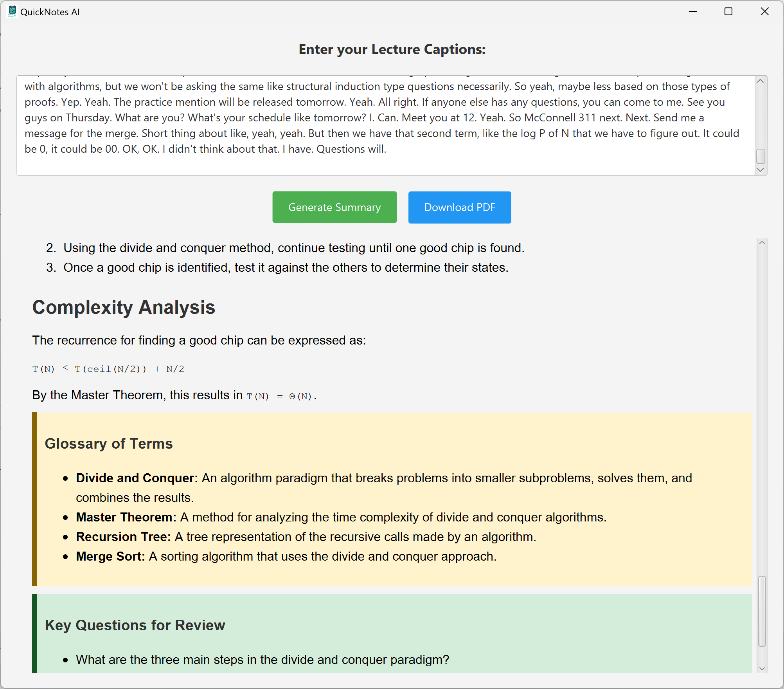Viewport: 784px width, 689px height.
Task: Click the Complexity Analysis heading
Action: (x=124, y=307)
